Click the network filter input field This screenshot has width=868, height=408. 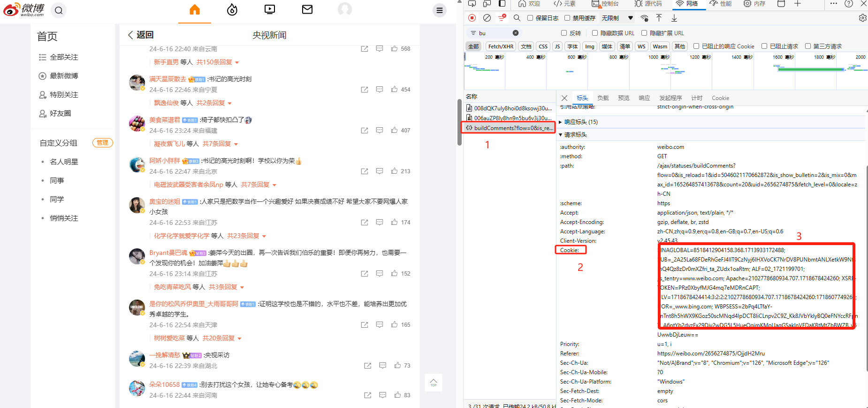(494, 33)
